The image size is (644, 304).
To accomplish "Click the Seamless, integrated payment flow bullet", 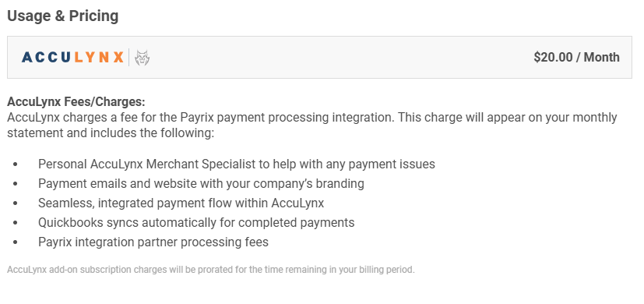I will (x=181, y=203).
